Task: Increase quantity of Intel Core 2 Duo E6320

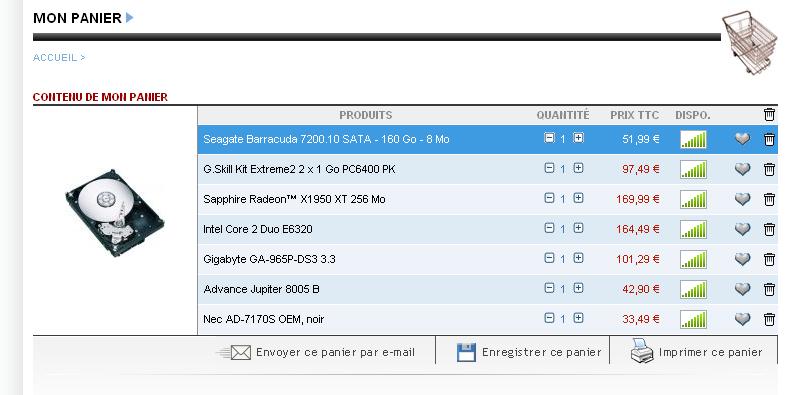Action: click(579, 228)
